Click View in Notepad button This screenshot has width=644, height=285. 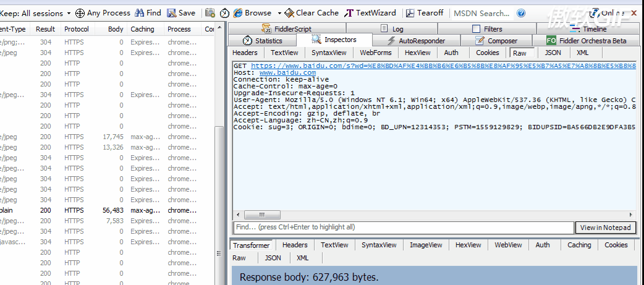(x=606, y=228)
